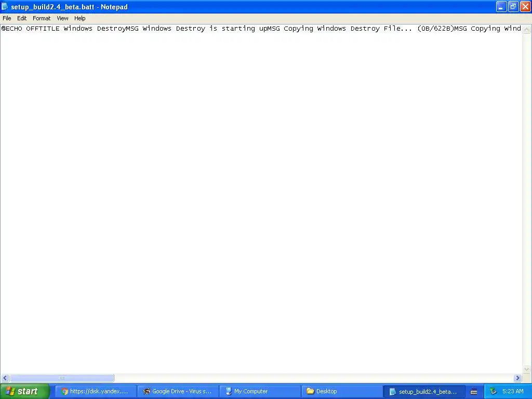Image resolution: width=532 pixels, height=399 pixels.
Task: Click the system tray network icon
Action: (494, 392)
